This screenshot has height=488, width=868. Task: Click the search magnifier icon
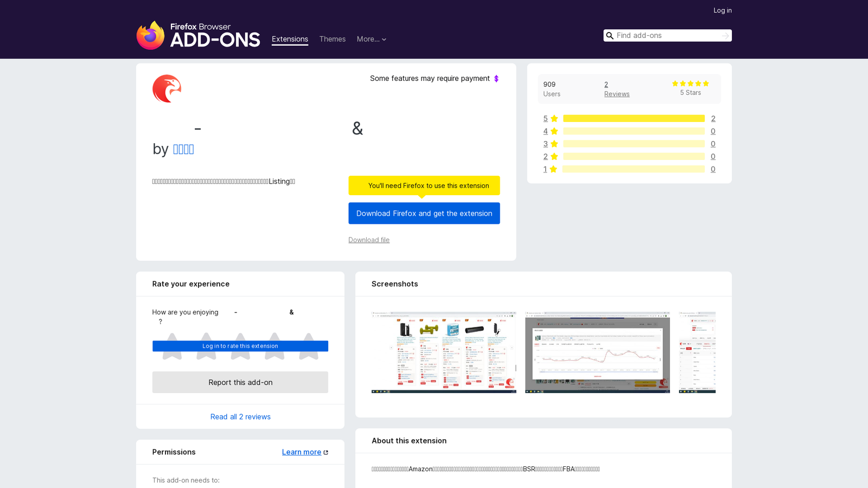[x=610, y=36]
